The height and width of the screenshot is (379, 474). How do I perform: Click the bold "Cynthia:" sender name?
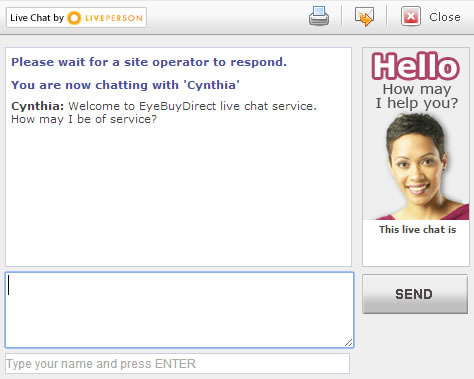pos(37,106)
